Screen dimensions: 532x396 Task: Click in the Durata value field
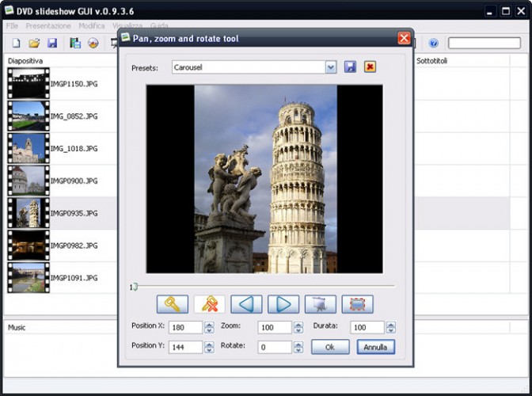(x=367, y=327)
